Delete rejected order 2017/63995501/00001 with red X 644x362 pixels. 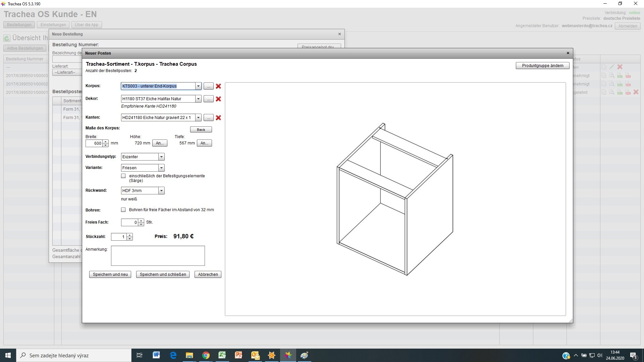point(636,92)
